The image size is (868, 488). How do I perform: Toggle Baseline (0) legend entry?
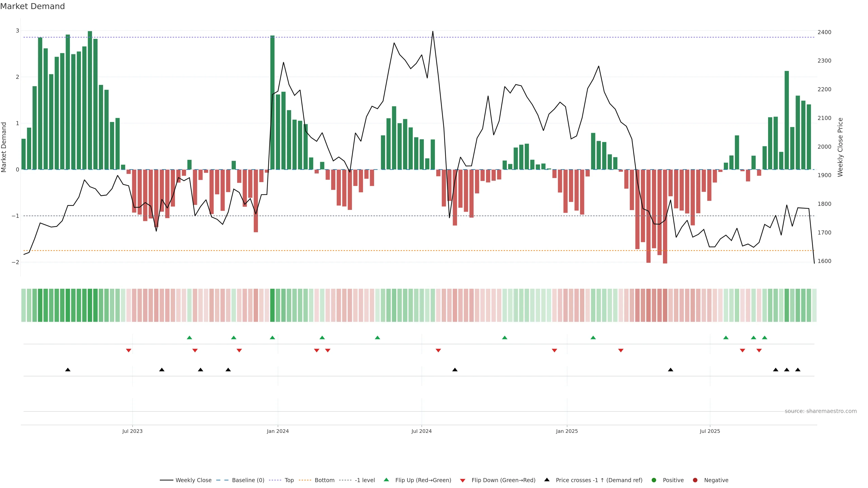click(248, 480)
